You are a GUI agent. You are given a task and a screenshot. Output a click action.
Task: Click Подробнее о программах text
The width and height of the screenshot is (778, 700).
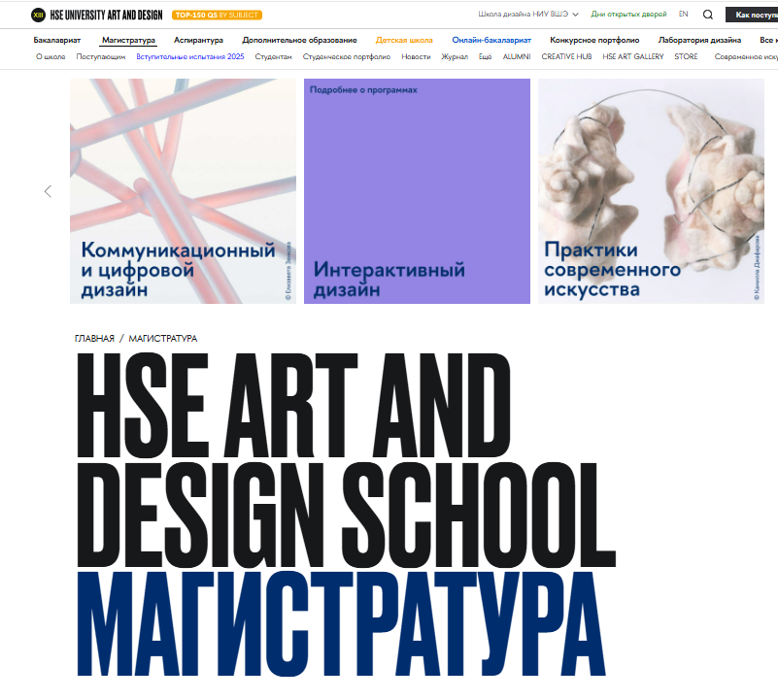(x=363, y=89)
